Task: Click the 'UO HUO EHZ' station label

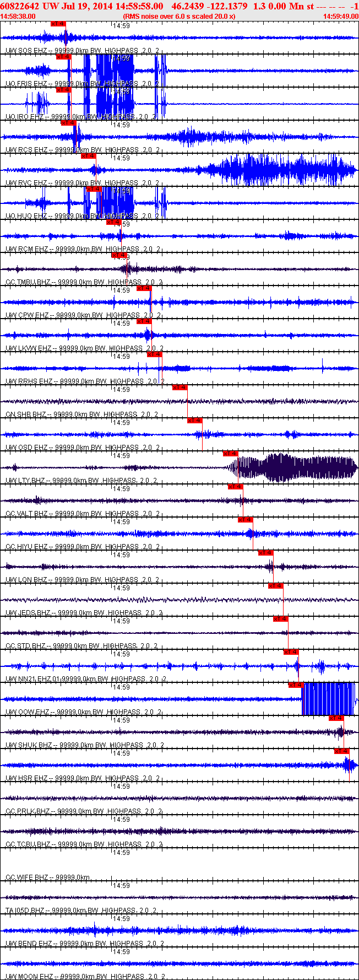Action: pos(26,216)
